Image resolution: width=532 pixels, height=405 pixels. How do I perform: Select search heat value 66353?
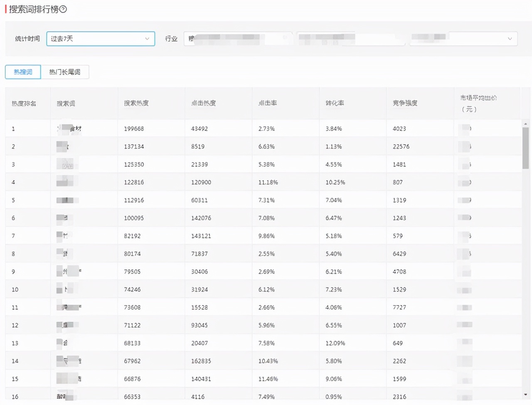point(132,397)
